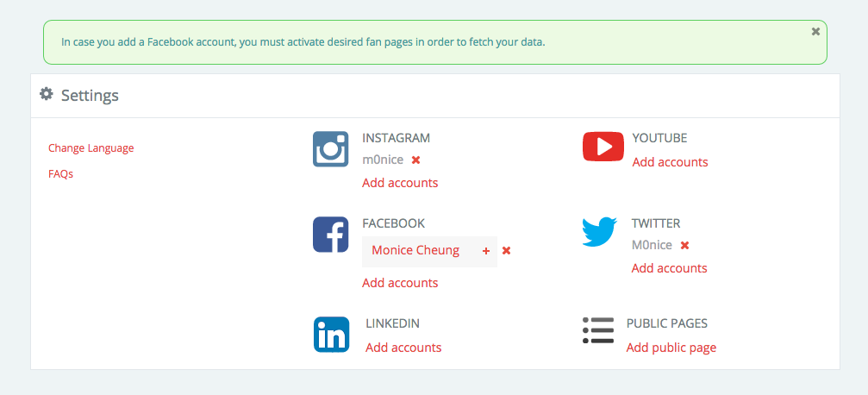Click the LinkedIn logo icon
This screenshot has width=868, height=395.
(331, 335)
